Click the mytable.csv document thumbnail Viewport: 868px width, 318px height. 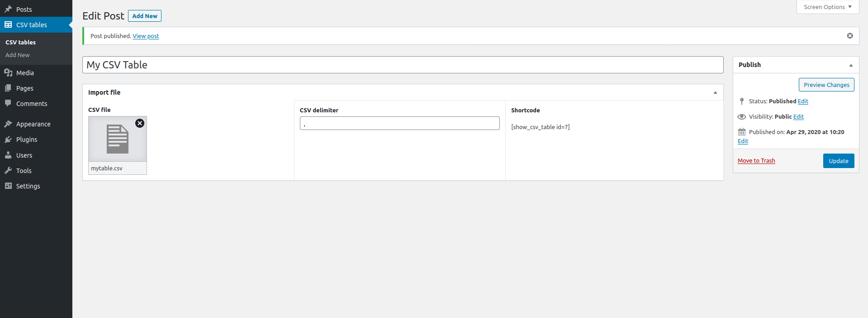118,139
